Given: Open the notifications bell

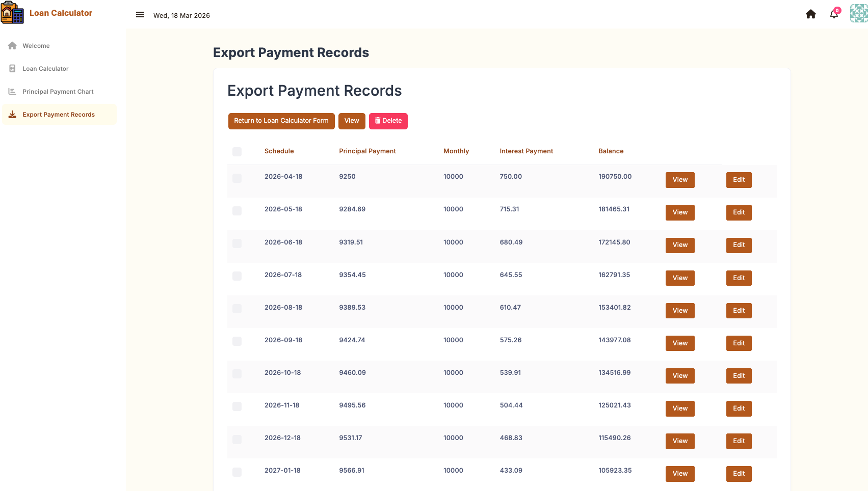Looking at the screenshot, I should pos(834,14).
